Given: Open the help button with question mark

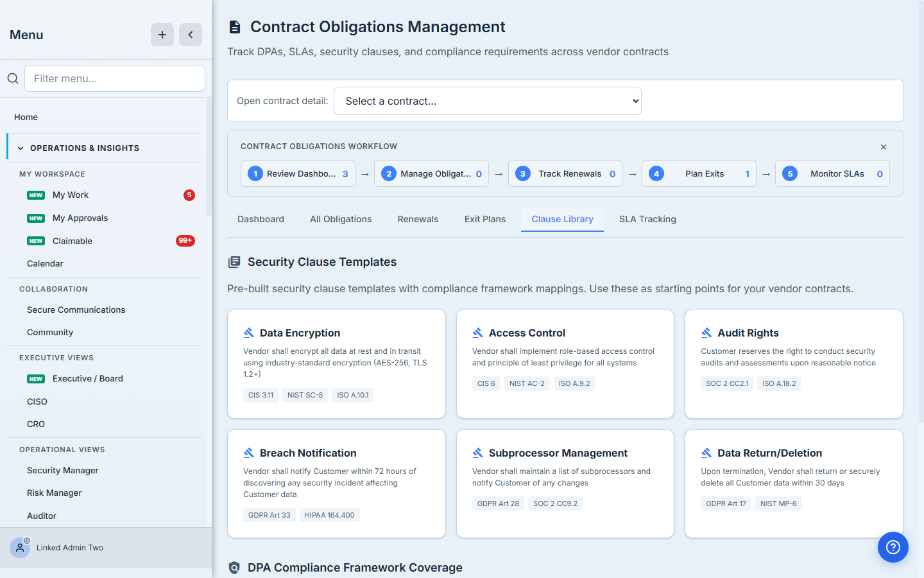Looking at the screenshot, I should pyautogui.click(x=893, y=547).
